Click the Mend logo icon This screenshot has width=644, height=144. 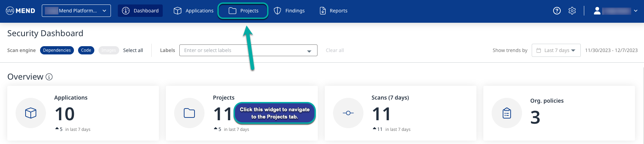(x=10, y=11)
